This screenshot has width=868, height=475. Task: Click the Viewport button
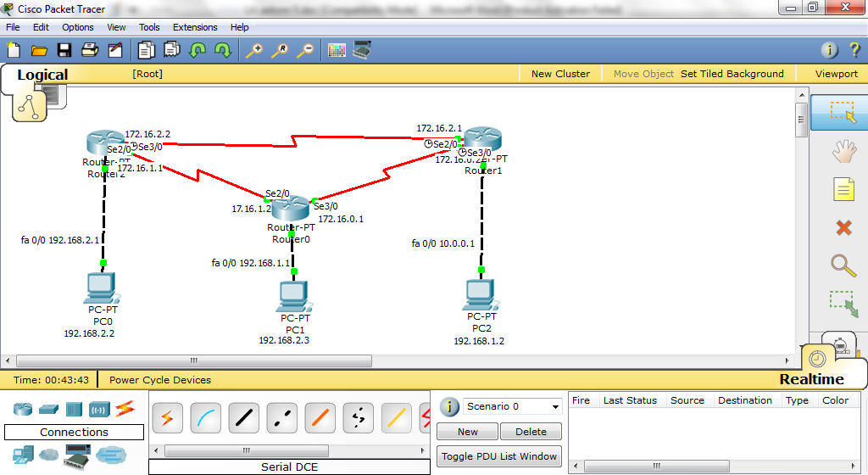[836, 74]
